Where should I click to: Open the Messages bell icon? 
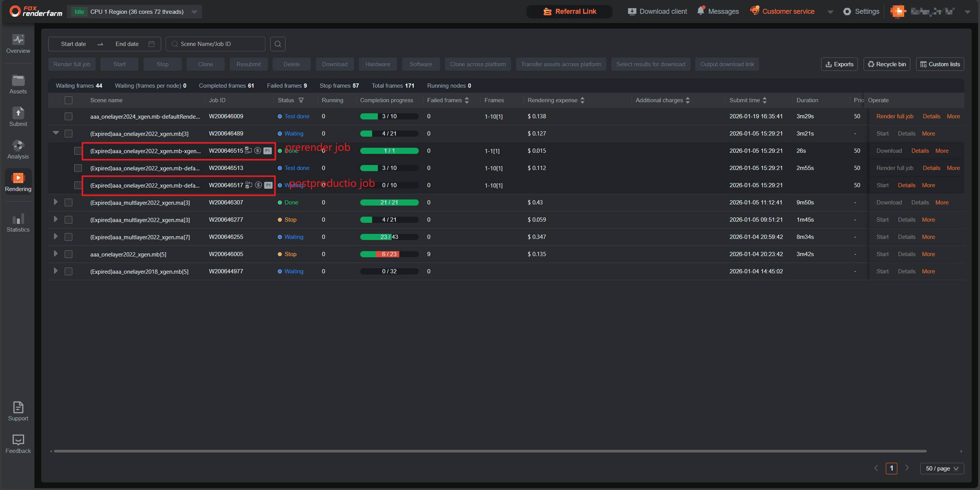click(701, 11)
